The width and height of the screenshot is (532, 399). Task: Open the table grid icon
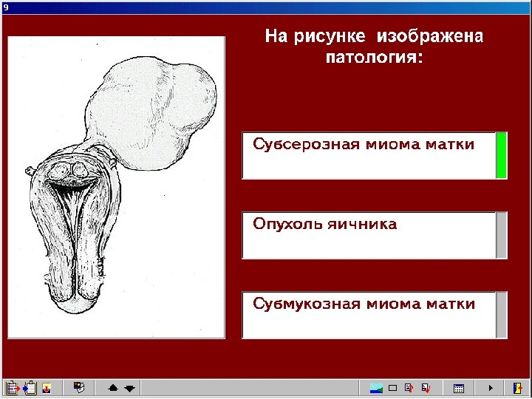point(459,388)
